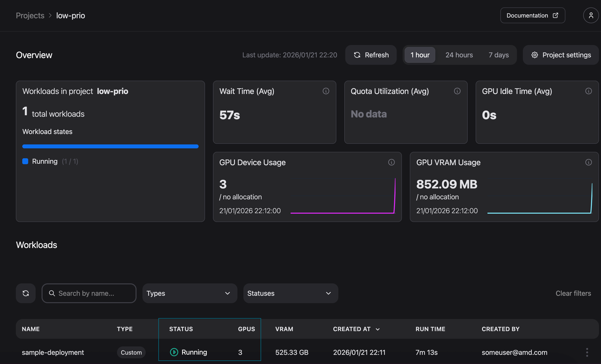
Task: Open sample-deployment row actions menu
Action: pyautogui.click(x=587, y=352)
